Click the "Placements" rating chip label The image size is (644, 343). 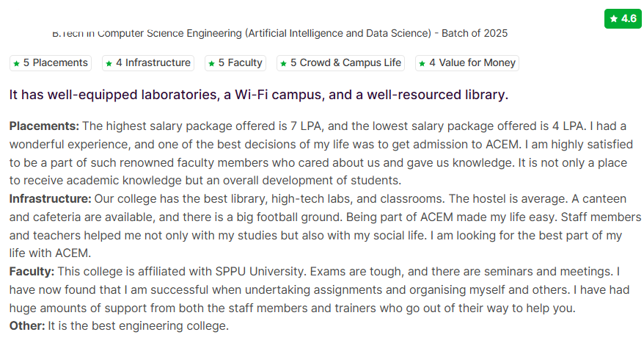click(60, 63)
